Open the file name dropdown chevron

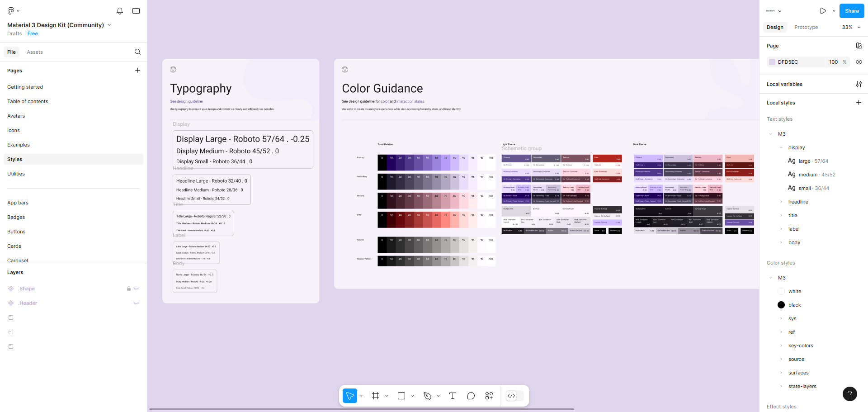point(109,25)
